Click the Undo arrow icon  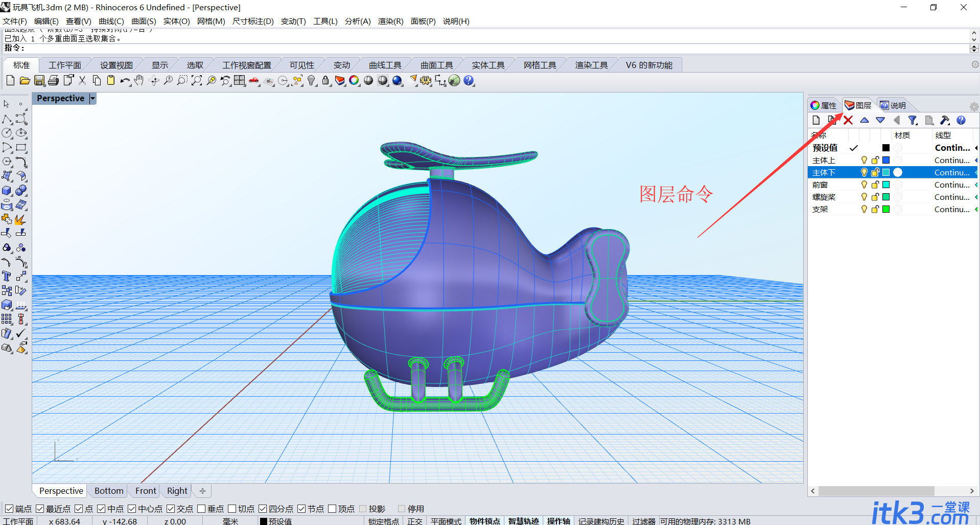pos(125,80)
